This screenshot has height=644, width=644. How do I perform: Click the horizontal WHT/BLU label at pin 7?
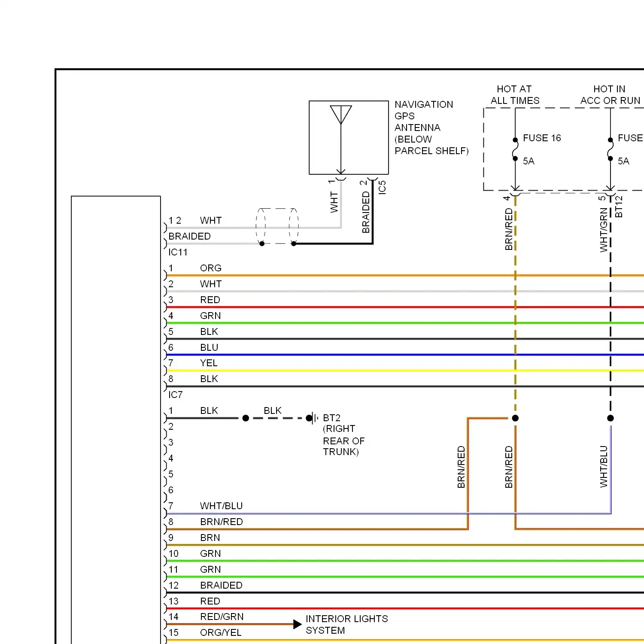point(221,506)
